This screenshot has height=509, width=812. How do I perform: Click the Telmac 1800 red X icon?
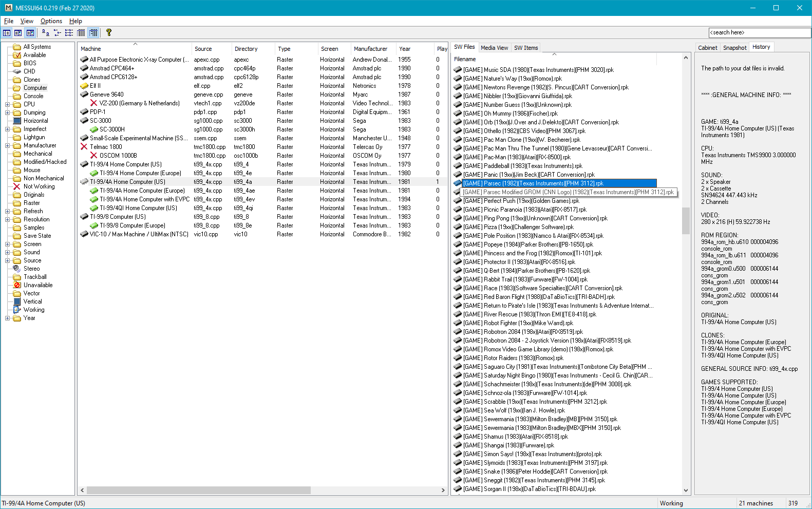(84, 147)
